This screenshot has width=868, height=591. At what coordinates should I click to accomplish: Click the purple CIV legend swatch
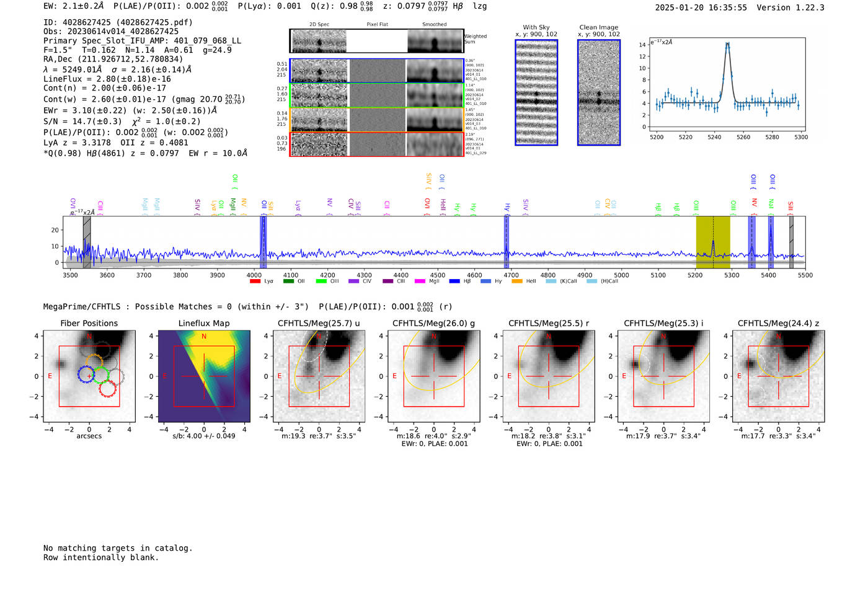click(x=354, y=282)
